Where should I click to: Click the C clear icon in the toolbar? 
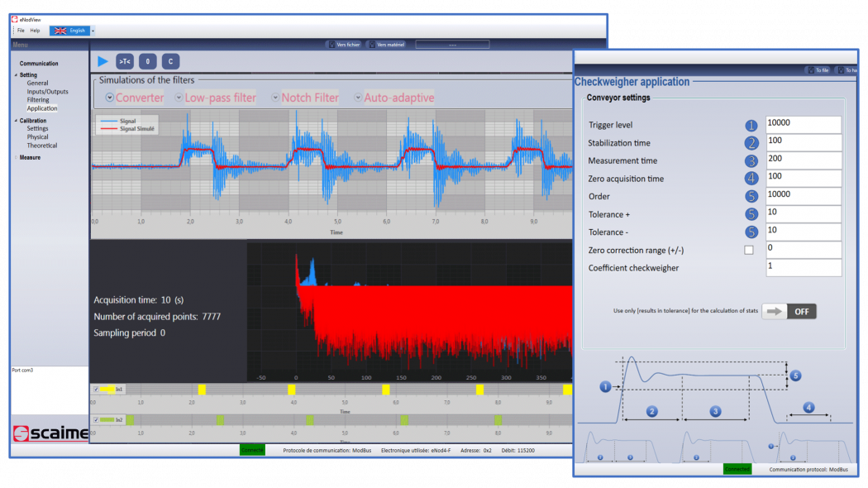(169, 60)
